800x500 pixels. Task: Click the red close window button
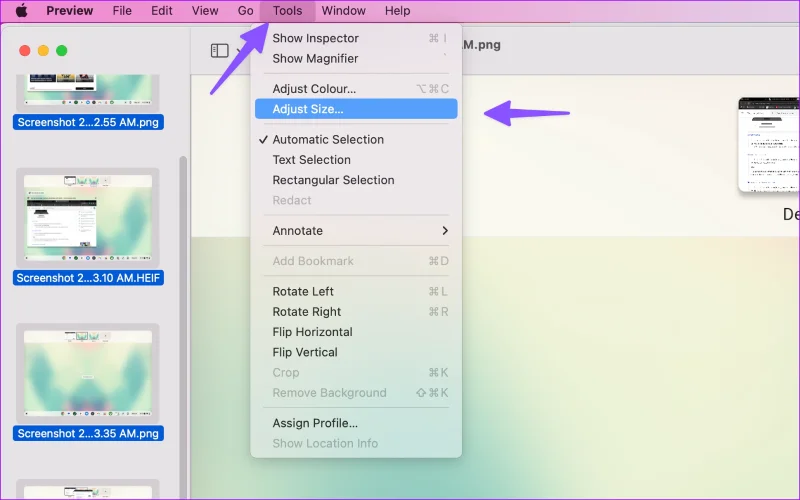coord(24,51)
